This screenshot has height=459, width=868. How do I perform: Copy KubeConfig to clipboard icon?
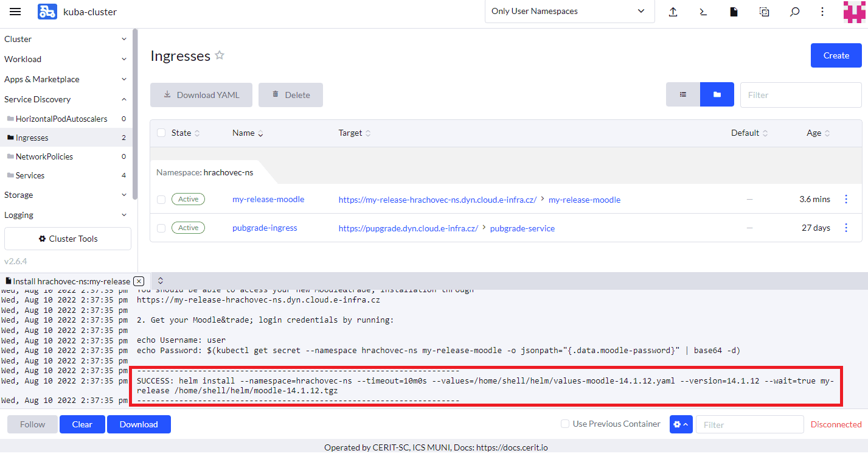(x=764, y=12)
